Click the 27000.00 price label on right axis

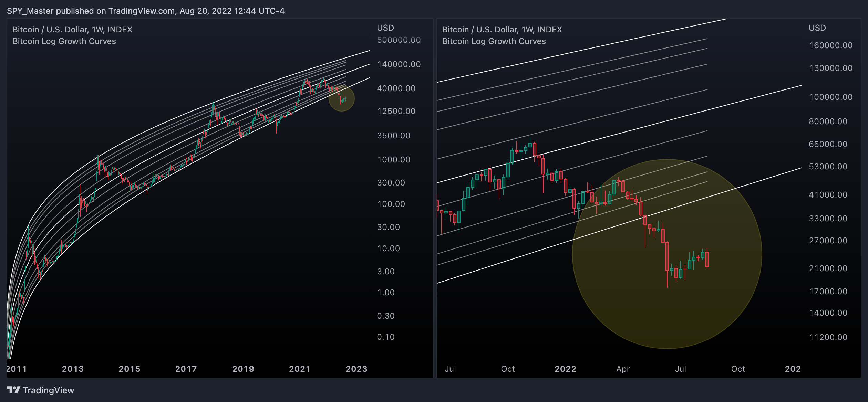tap(828, 241)
